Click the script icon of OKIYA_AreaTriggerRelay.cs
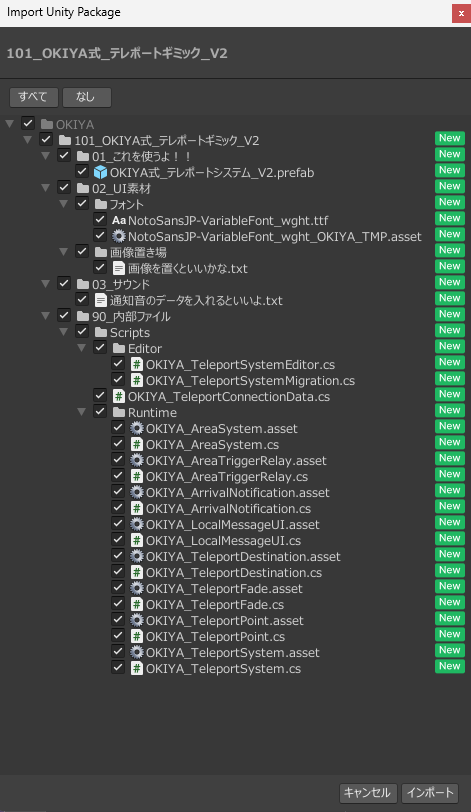 coord(136,476)
